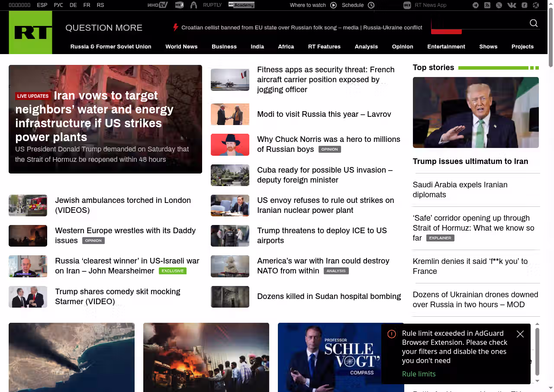Select the Business menu item

coord(224,47)
